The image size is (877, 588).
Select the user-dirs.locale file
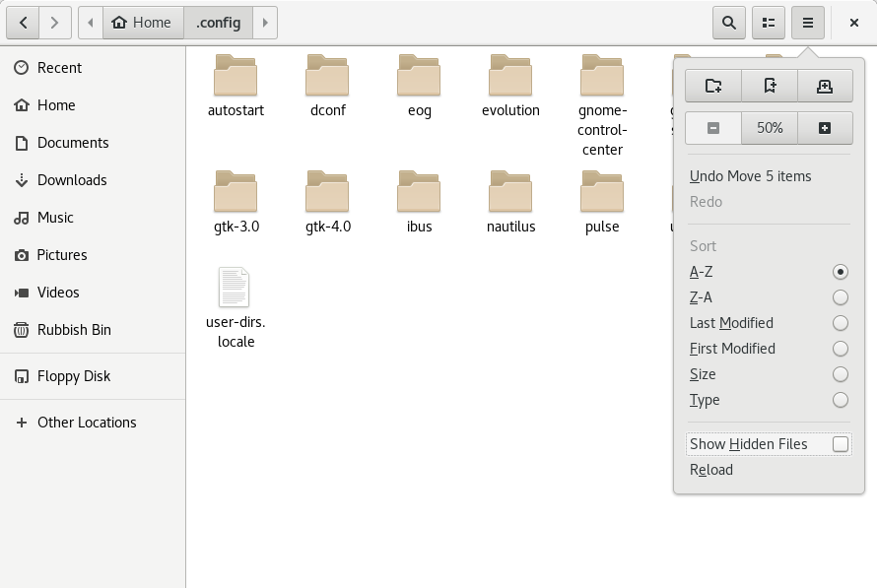click(x=235, y=306)
